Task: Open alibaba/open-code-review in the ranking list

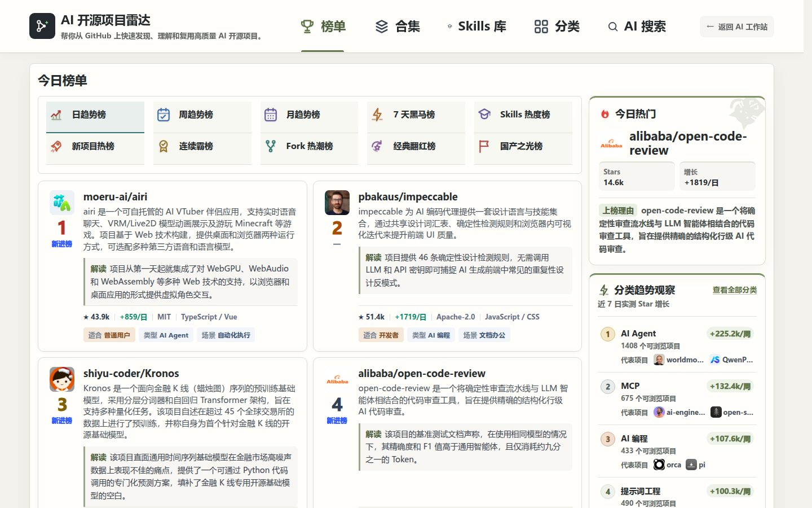Action: point(422,373)
